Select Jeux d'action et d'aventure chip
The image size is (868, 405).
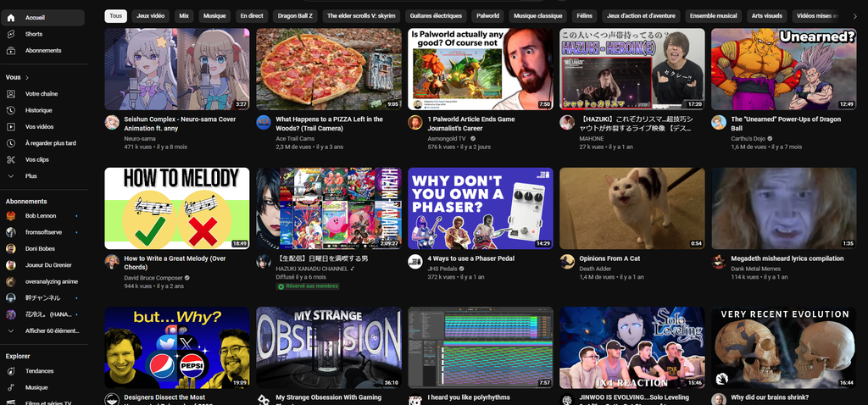(x=641, y=16)
